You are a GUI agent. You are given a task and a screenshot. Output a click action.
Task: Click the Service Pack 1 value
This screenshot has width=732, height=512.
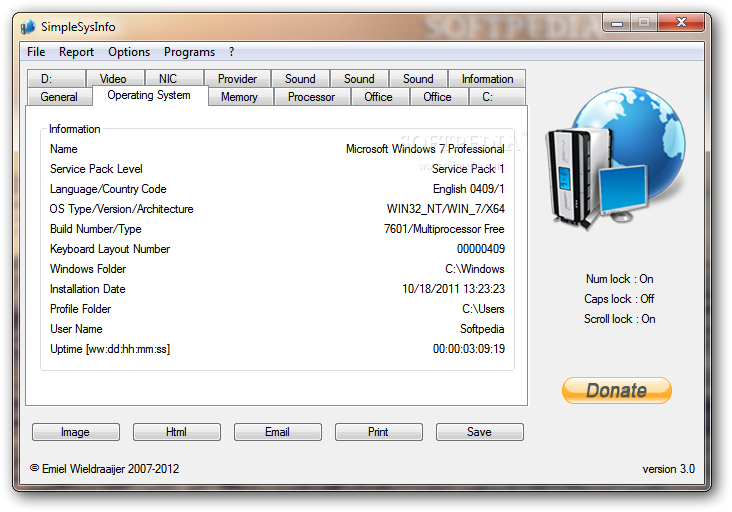[x=468, y=169]
